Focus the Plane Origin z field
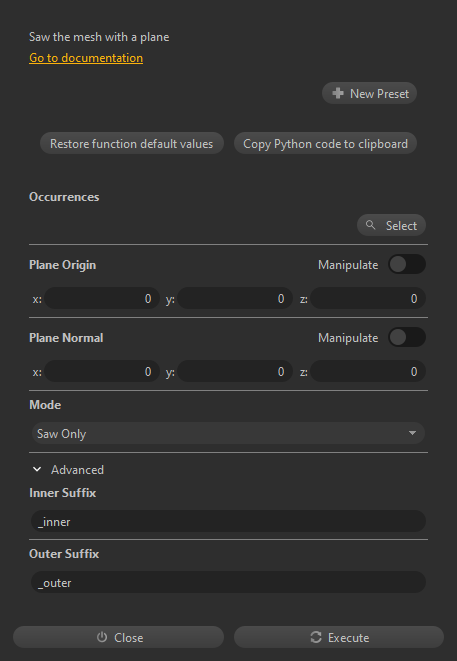Screen dimensions: 457x661 point(368,298)
